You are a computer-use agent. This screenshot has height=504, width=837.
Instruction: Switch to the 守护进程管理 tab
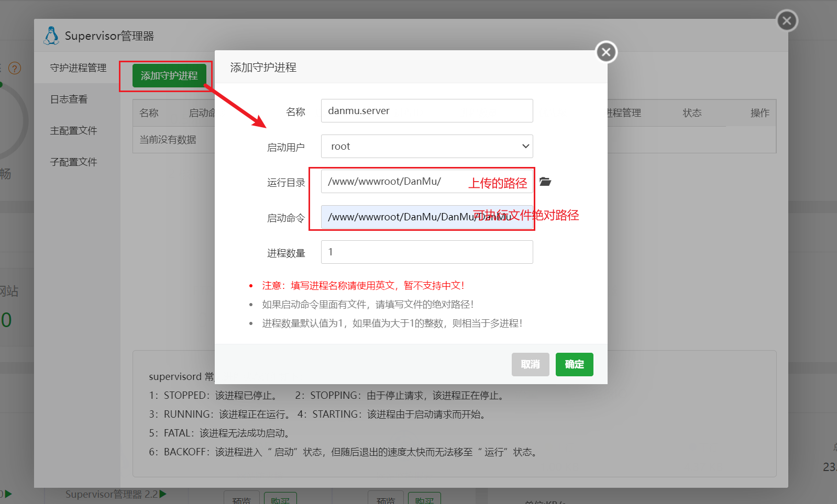tap(78, 68)
